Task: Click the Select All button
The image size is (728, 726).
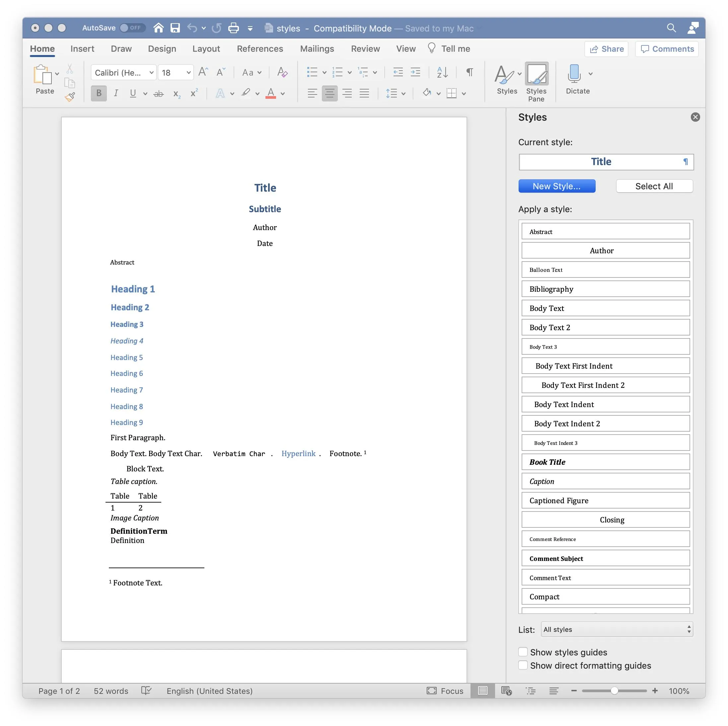Action: pyautogui.click(x=654, y=186)
